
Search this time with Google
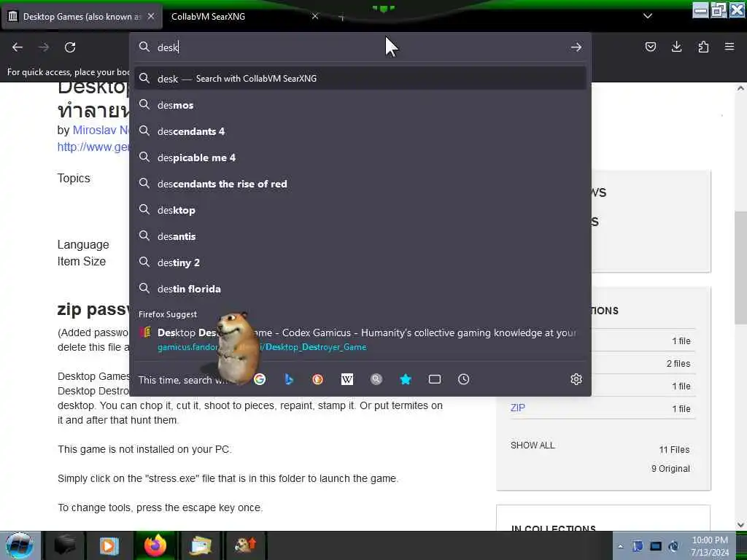pos(260,379)
